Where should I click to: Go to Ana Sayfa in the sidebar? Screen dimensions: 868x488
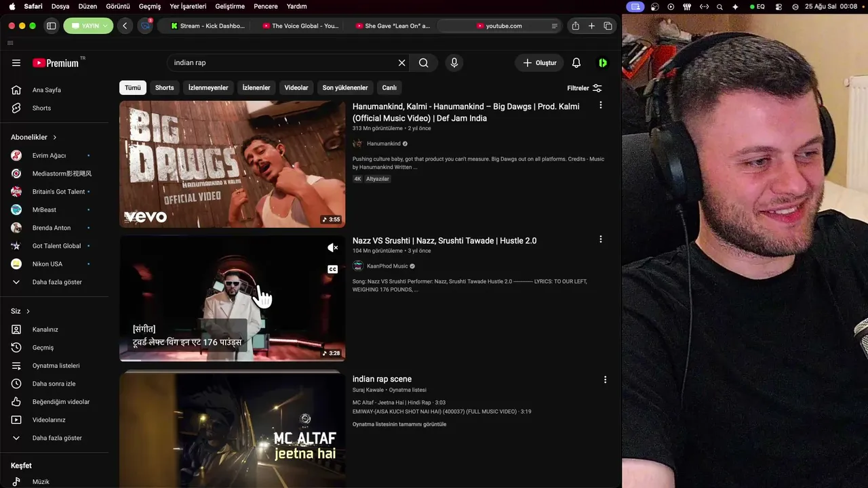click(x=46, y=90)
